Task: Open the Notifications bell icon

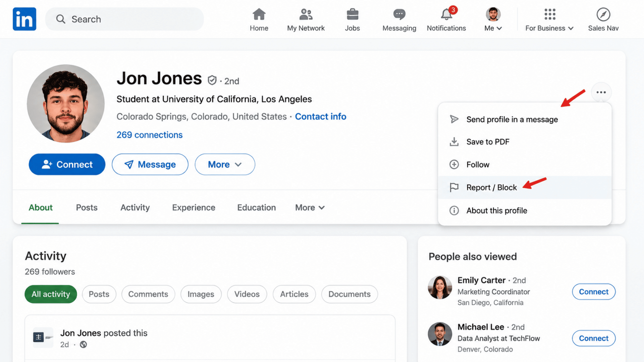Action: coord(447,14)
